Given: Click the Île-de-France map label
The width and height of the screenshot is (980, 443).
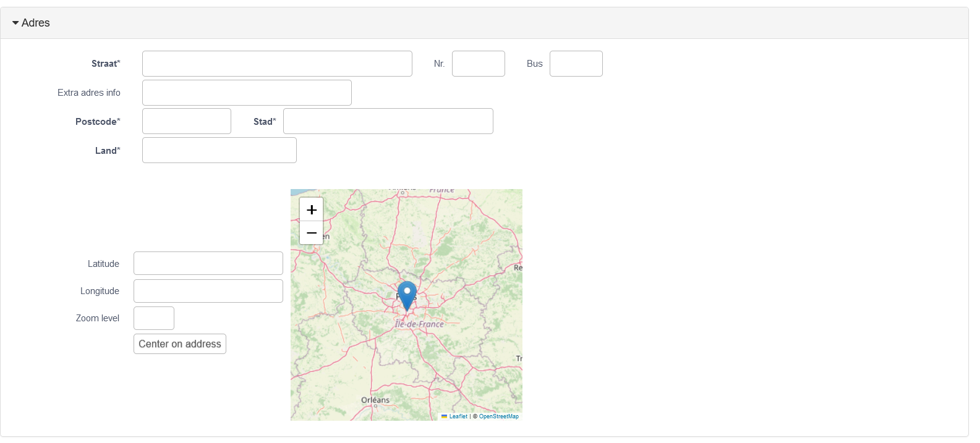Looking at the screenshot, I should coord(419,324).
